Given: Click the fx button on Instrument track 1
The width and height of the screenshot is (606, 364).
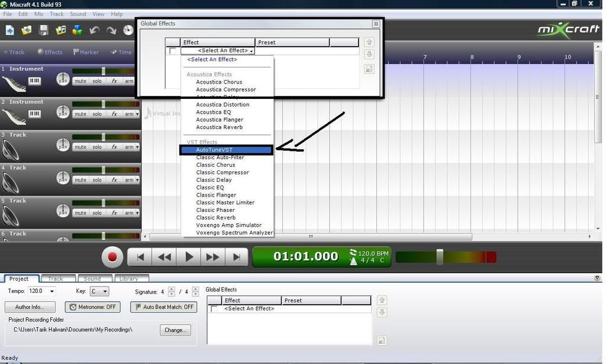Looking at the screenshot, I should 114,81.
